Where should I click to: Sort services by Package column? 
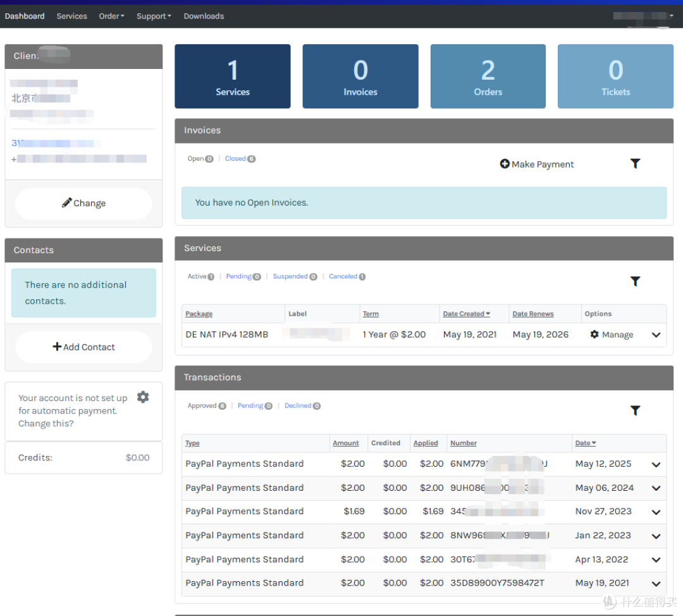pos(199,314)
